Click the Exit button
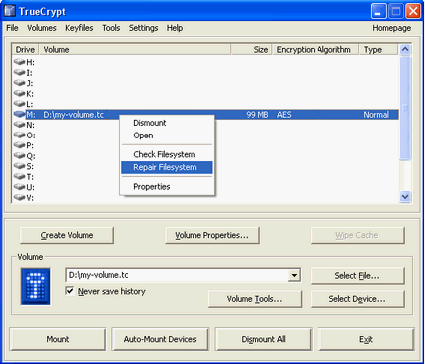Image resolution: width=425 pixels, height=364 pixels. (x=366, y=339)
